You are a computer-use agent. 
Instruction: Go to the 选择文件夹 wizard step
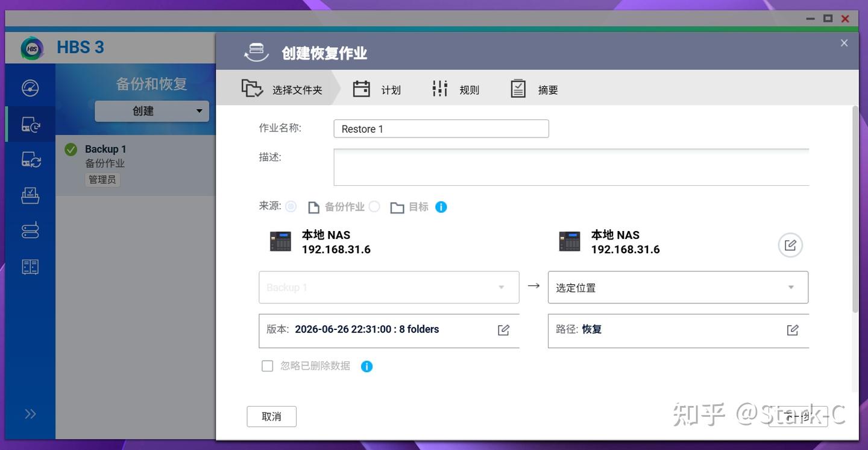(282, 89)
